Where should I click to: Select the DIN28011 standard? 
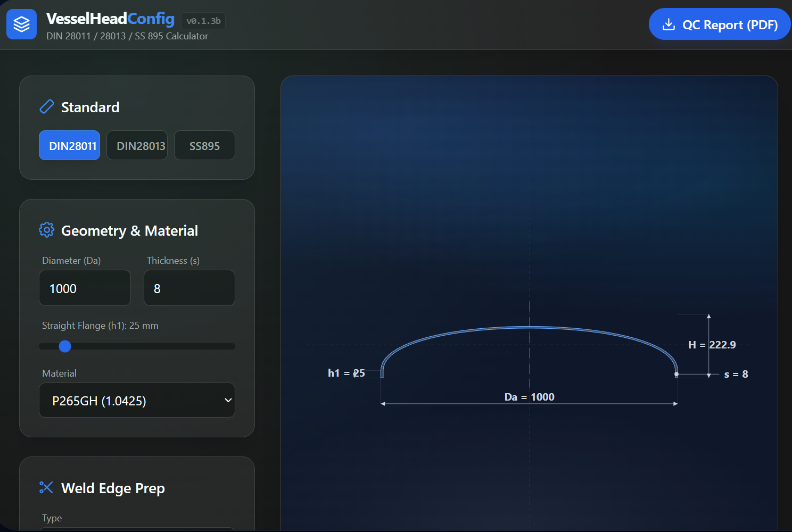[x=69, y=145]
